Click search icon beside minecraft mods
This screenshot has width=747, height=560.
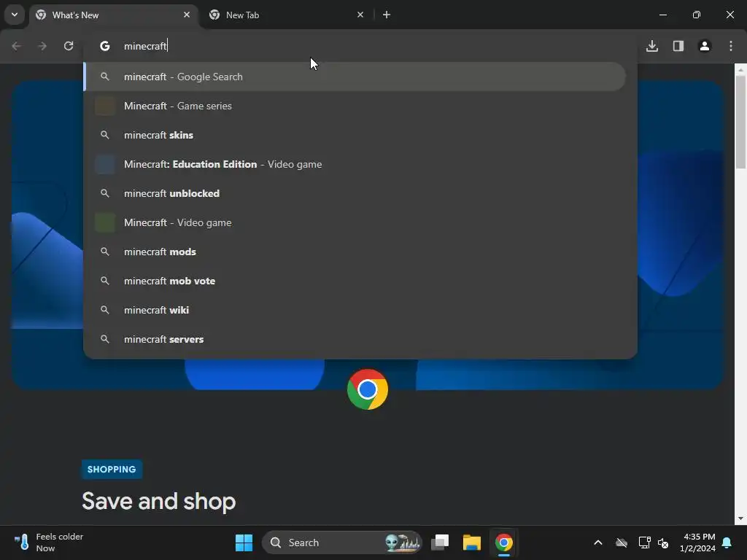click(x=105, y=252)
